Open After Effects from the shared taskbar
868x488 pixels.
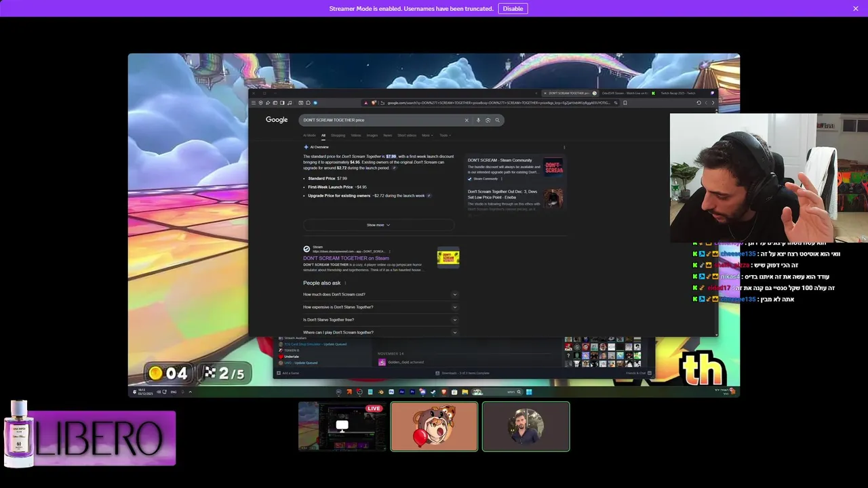point(401,392)
